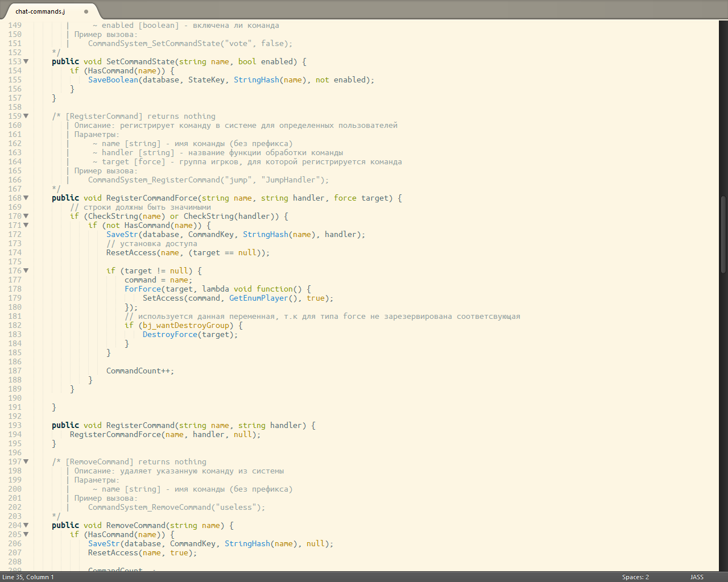
Task: Click the fold arrow on line 204
Action: [x=26, y=525]
